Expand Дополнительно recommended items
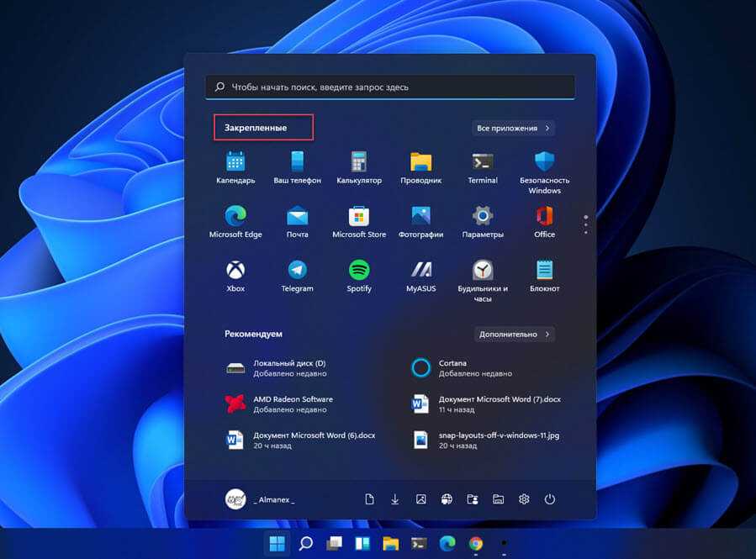Viewport: 756px width, 559px height. tap(514, 335)
